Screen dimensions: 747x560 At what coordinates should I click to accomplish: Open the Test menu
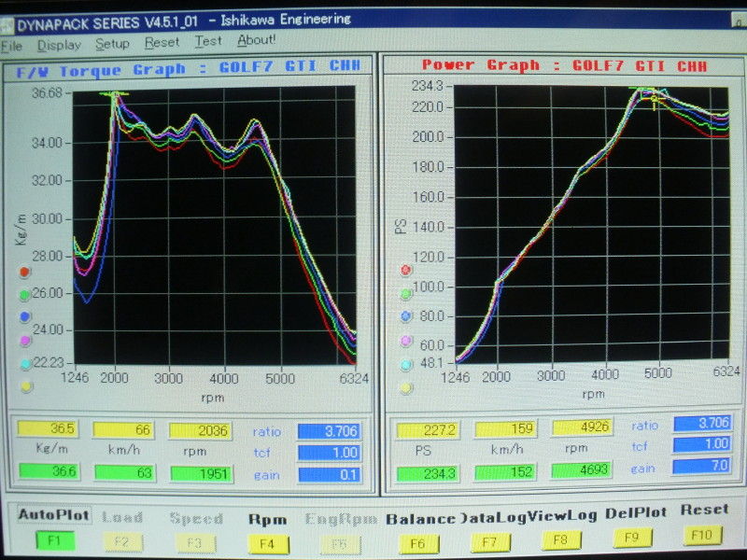208,41
